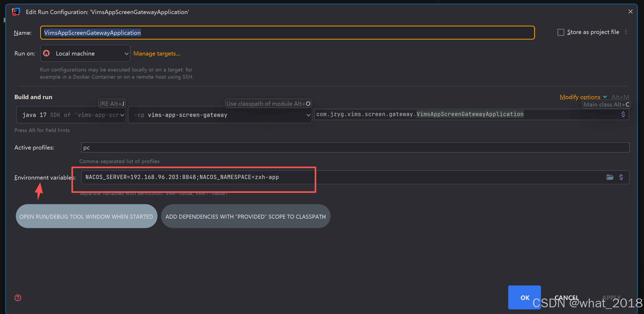Screen dimensions: 644x314
Task: Close the Edit Run Configuration dialog
Action: (630, 12)
